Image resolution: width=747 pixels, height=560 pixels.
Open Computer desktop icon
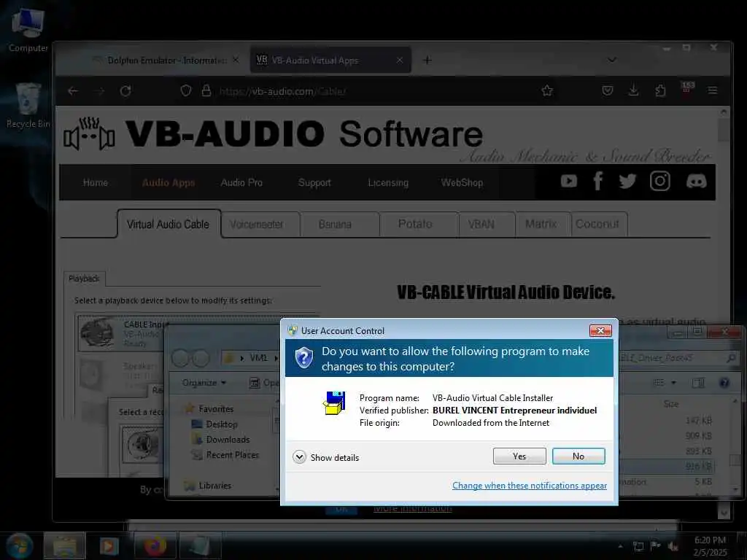coord(28,29)
